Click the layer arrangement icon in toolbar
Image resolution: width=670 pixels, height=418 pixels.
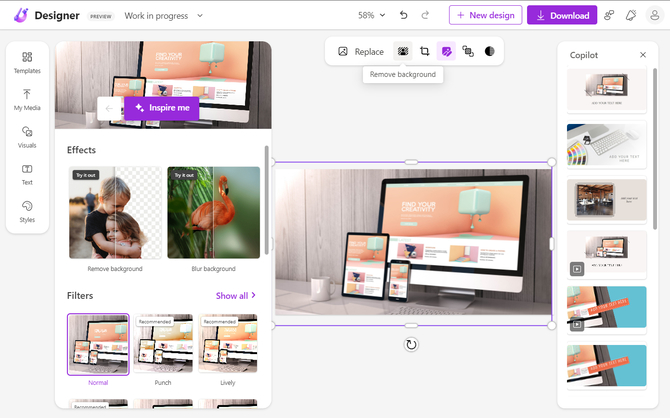[x=468, y=51]
